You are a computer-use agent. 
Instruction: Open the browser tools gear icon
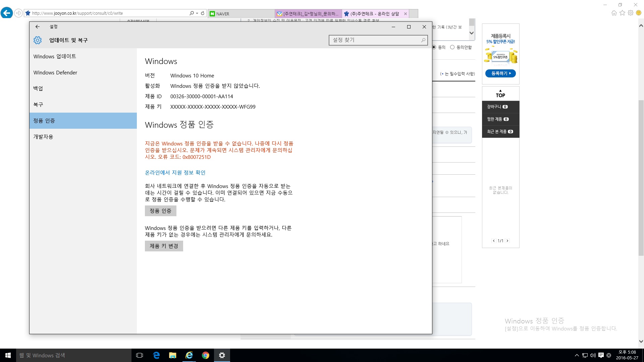coord(631,13)
